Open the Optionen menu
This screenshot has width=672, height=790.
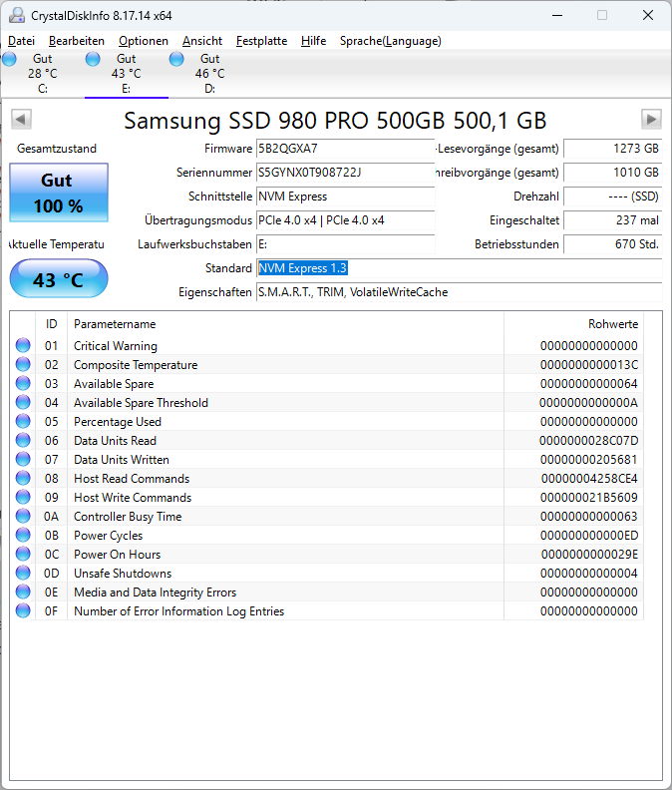[143, 41]
